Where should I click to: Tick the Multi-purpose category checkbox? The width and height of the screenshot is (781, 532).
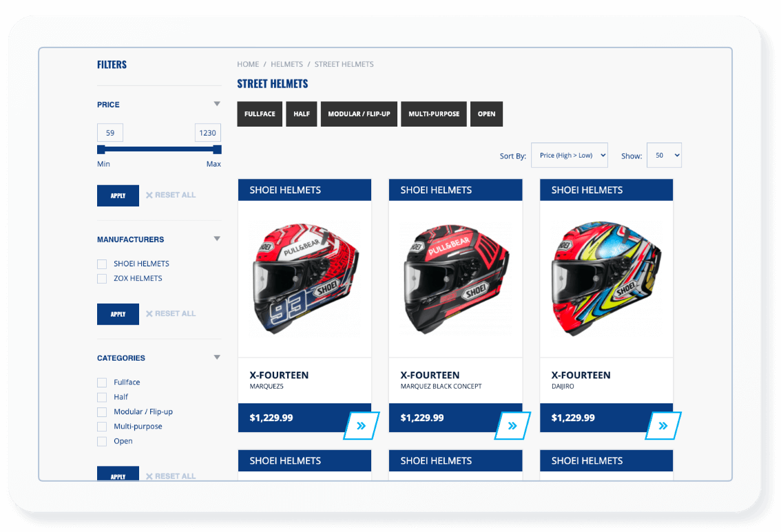[x=102, y=427]
